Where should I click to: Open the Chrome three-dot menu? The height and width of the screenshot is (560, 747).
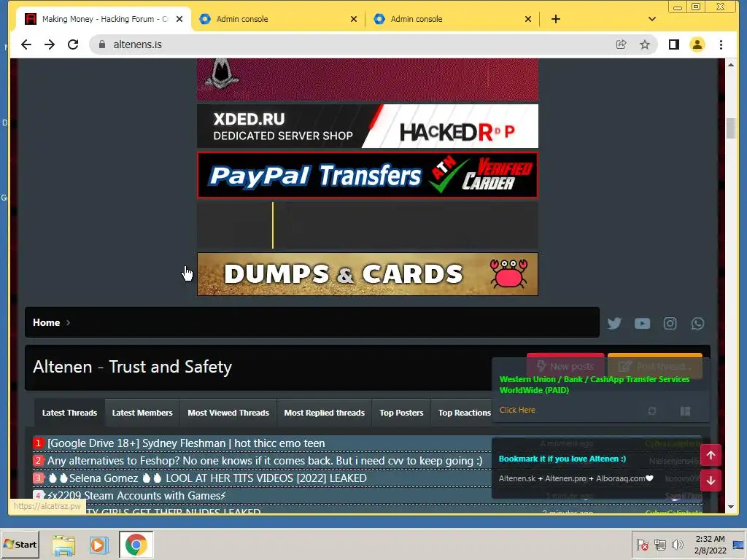tap(721, 44)
